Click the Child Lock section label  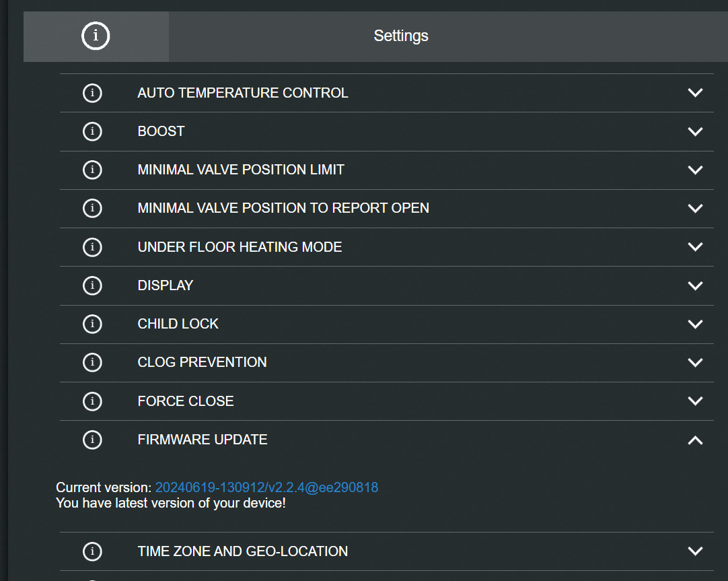click(178, 324)
